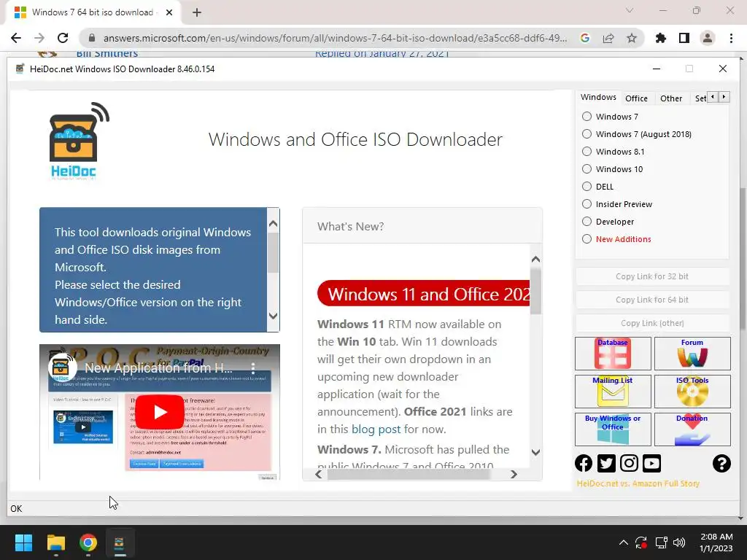Switch to the Office tab
747x560 pixels.
[x=636, y=98]
